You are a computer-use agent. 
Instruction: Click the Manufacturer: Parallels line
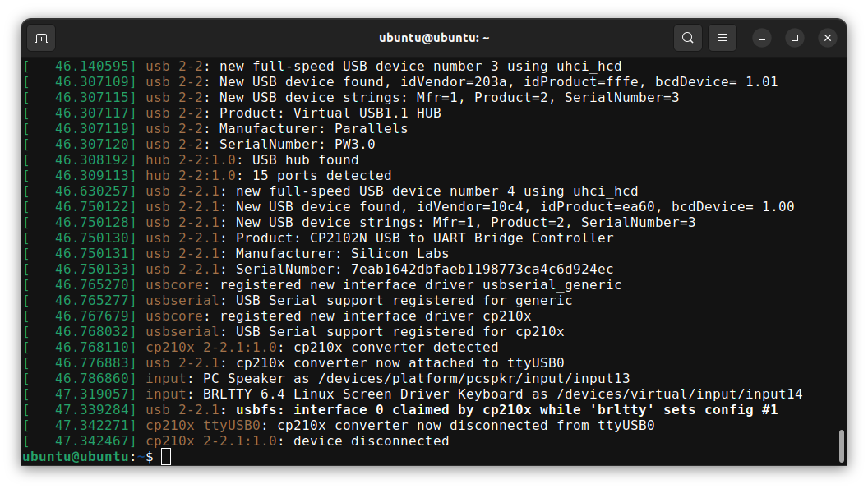(x=215, y=128)
